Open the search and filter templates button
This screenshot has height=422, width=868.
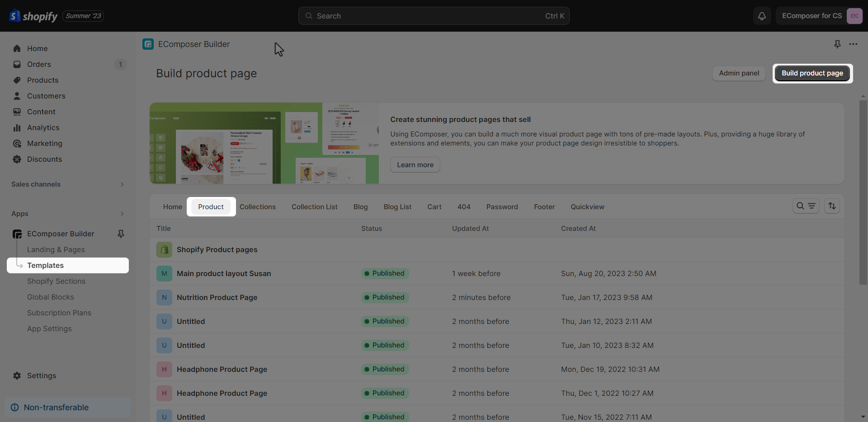click(806, 206)
